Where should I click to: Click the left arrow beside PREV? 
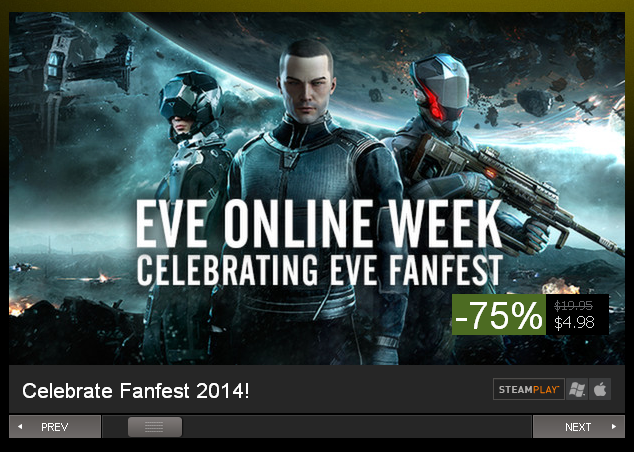click(x=20, y=427)
